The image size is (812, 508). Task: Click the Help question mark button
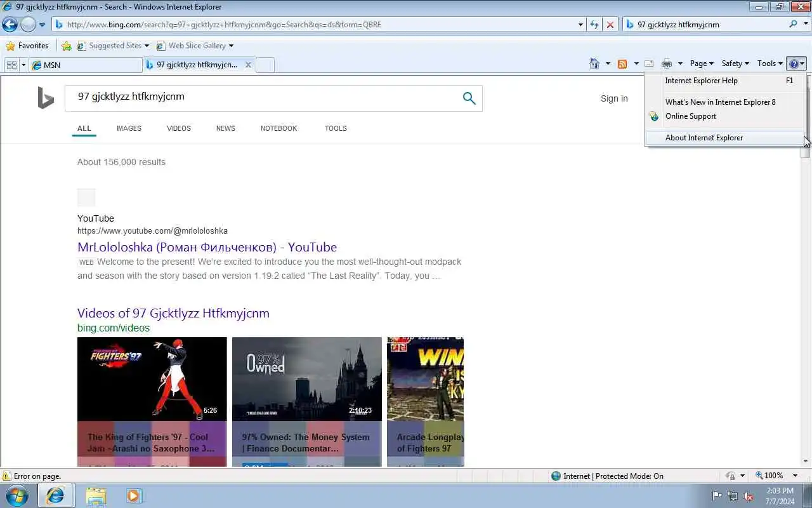click(x=796, y=63)
